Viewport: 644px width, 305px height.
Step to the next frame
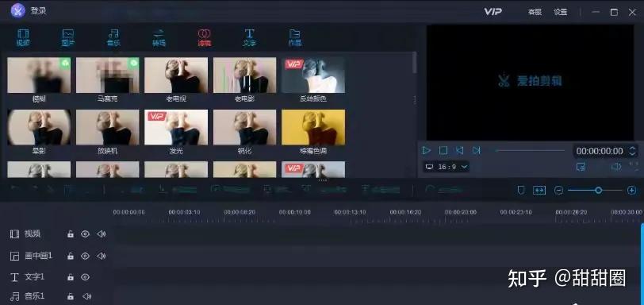[477, 150]
